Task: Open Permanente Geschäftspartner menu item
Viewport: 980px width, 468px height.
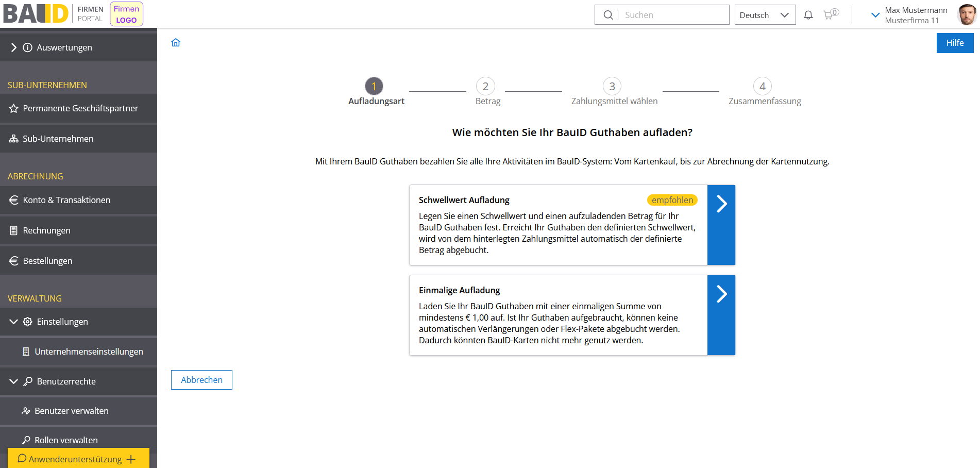Action: point(78,108)
